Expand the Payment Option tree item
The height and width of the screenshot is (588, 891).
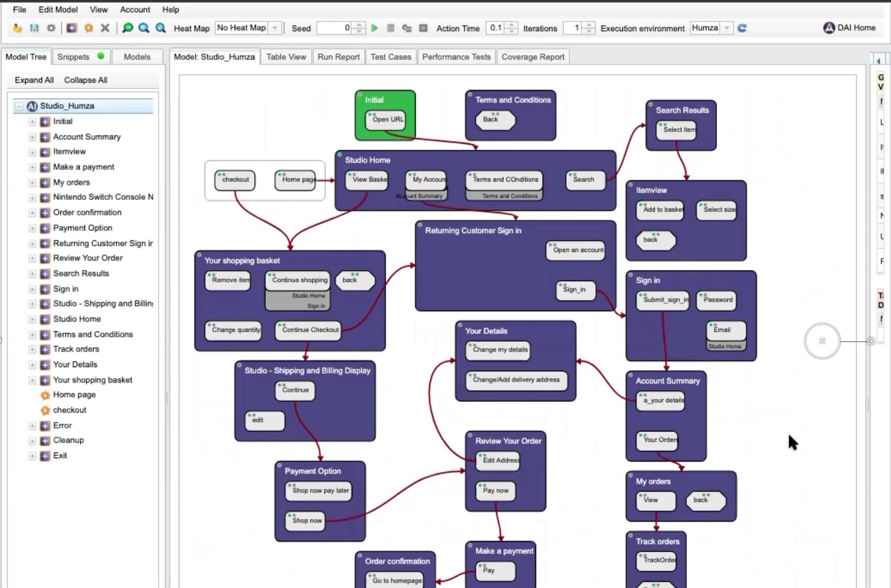point(32,228)
